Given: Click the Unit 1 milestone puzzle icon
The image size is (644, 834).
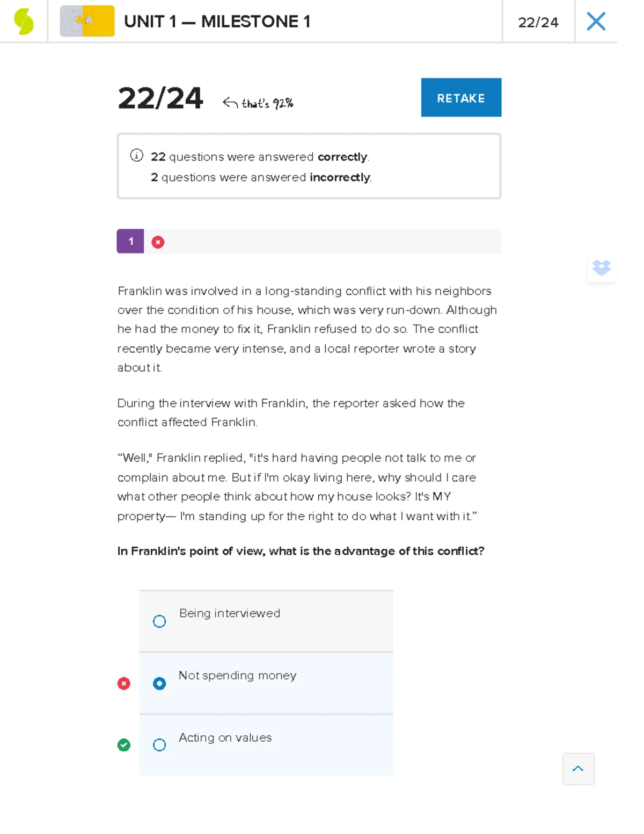Looking at the screenshot, I should pos(87,21).
